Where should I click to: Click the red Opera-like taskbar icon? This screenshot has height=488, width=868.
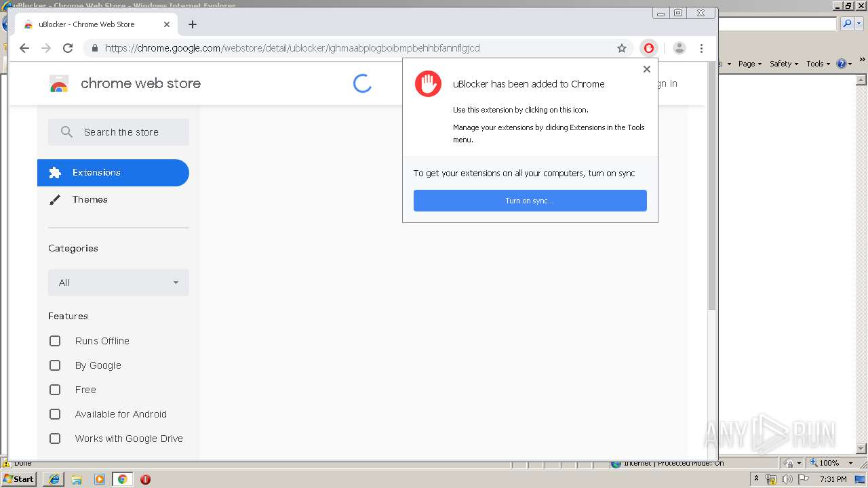145,479
